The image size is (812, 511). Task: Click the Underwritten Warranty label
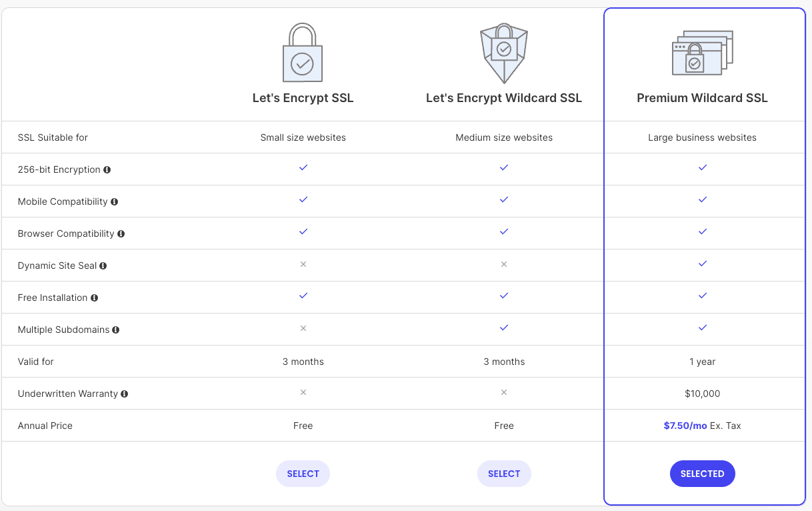tap(68, 394)
